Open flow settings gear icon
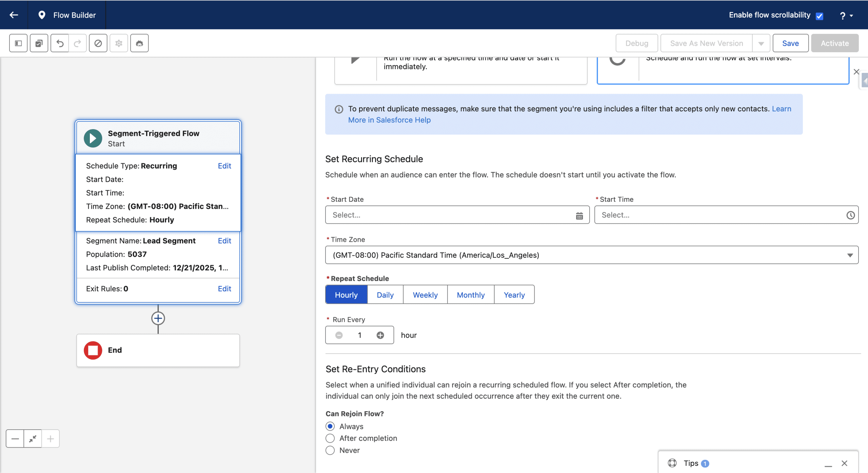This screenshot has width=868, height=473. pyautogui.click(x=119, y=43)
